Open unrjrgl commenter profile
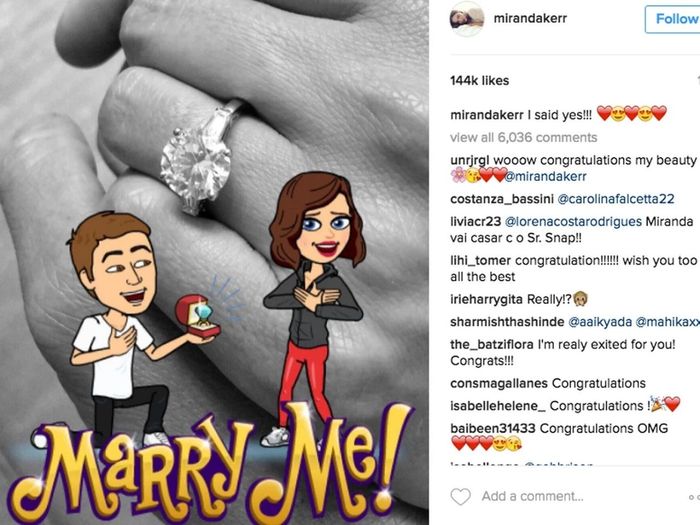The image size is (700, 525). (470, 160)
